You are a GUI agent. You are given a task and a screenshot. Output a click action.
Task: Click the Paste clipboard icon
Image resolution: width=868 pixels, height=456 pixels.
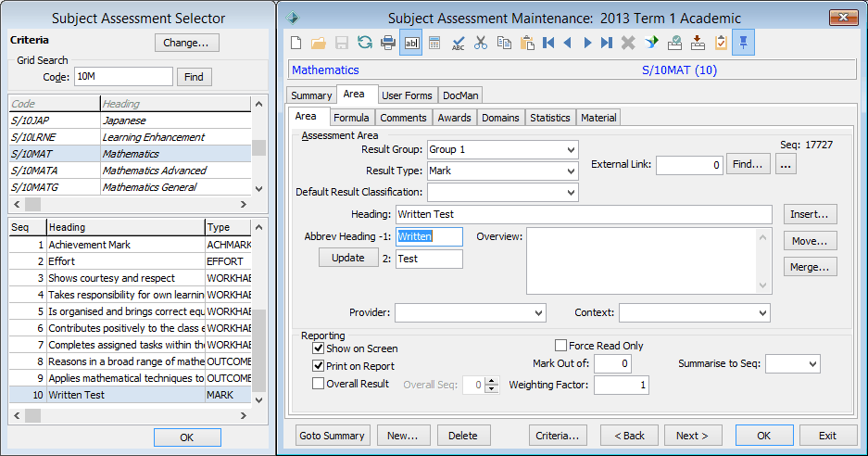527,43
